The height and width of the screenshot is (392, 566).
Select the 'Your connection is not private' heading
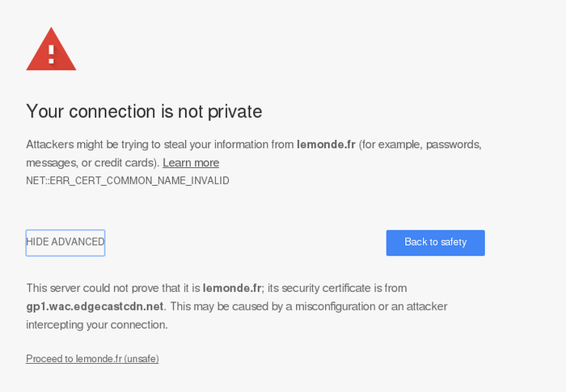pos(144,112)
